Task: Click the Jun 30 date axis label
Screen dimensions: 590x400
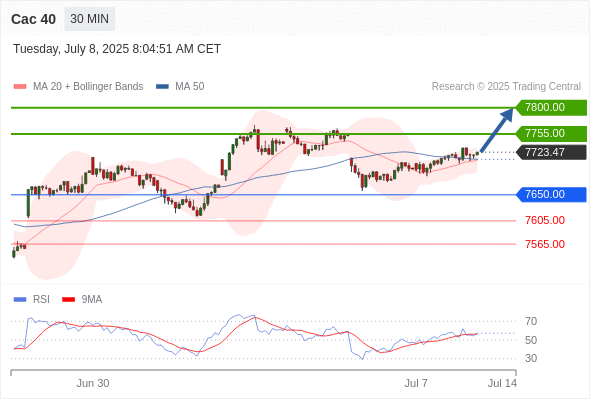Action: pyautogui.click(x=93, y=383)
